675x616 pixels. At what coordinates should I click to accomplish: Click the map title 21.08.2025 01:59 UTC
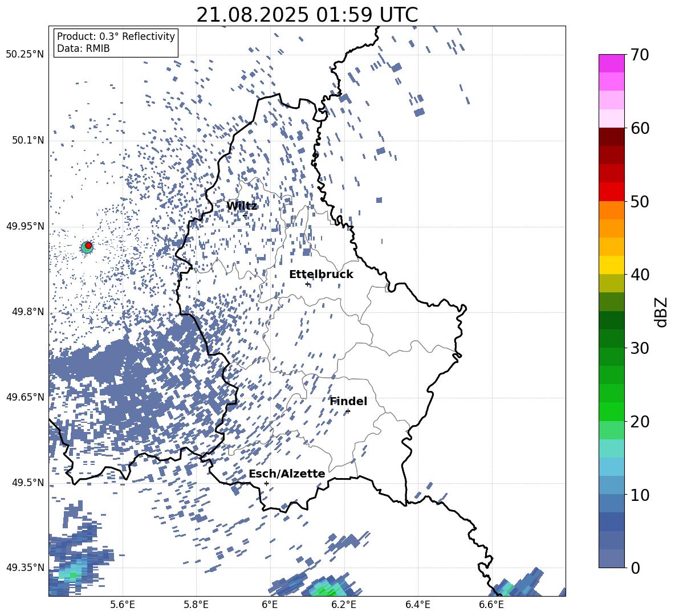[307, 15]
